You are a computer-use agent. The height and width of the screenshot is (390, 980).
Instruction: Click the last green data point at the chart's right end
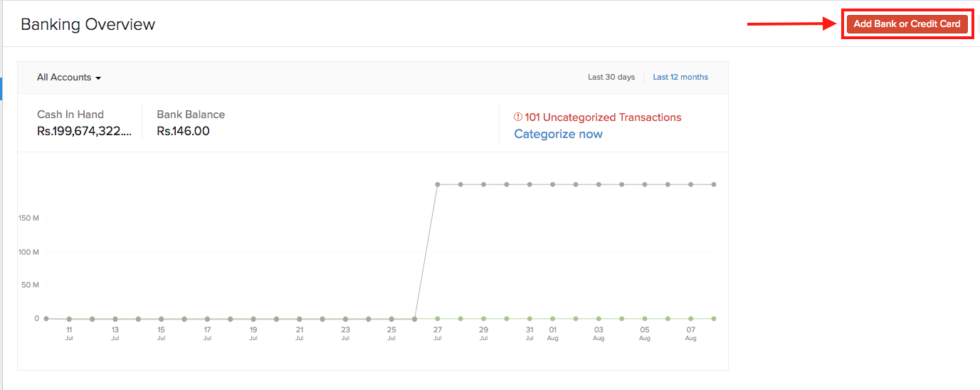coord(714,319)
